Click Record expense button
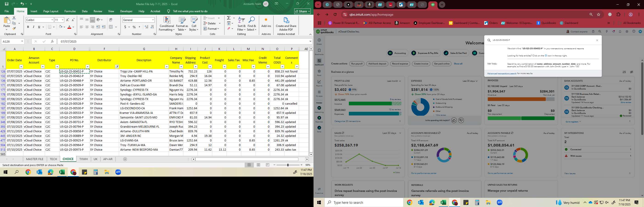 pos(400,64)
